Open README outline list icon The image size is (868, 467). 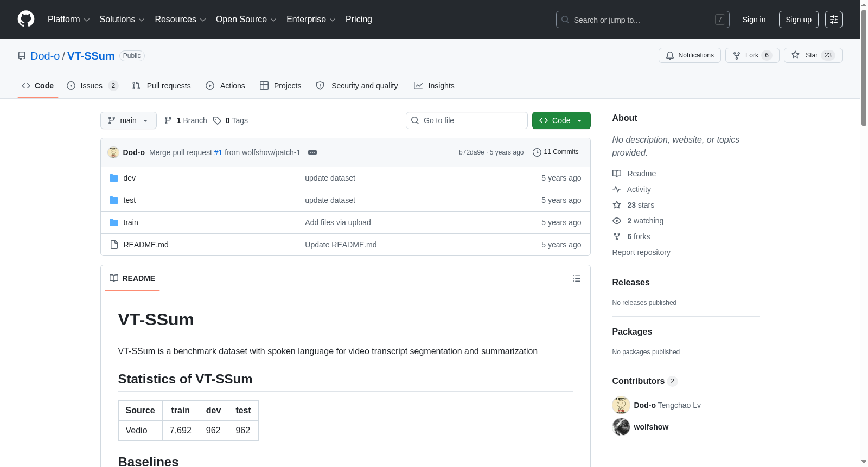click(x=577, y=278)
